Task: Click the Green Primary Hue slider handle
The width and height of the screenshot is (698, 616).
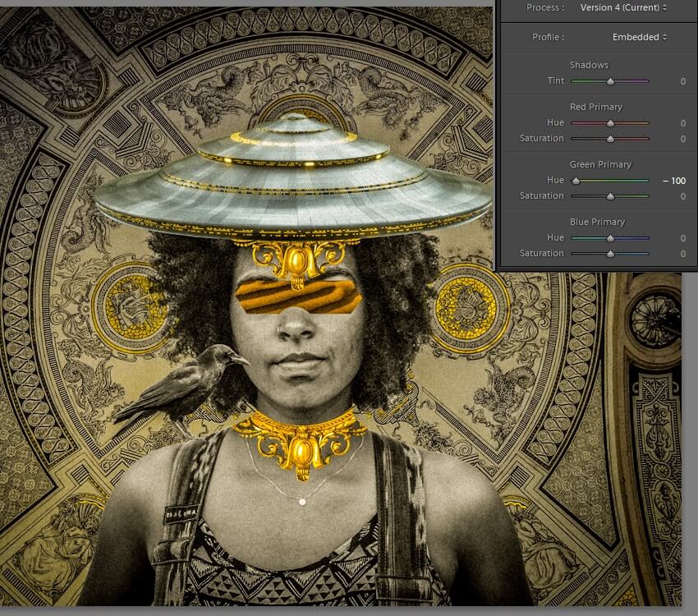Action: 576,180
